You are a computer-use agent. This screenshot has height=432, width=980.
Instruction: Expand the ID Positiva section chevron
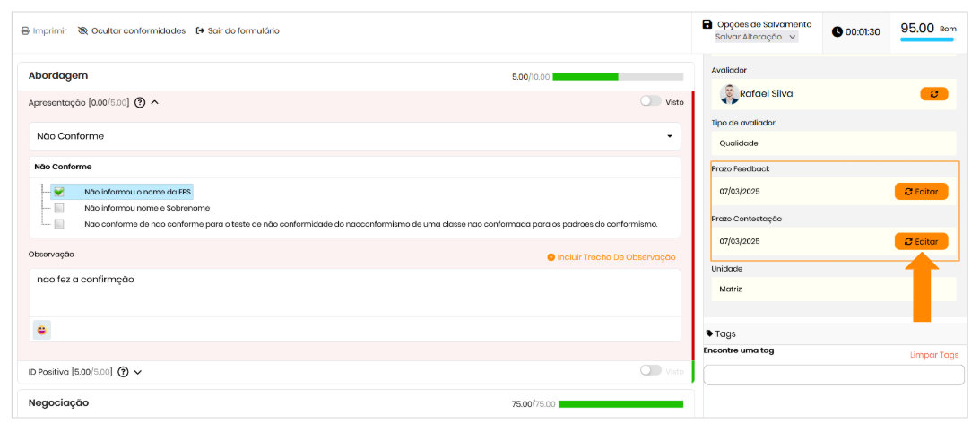point(138,372)
